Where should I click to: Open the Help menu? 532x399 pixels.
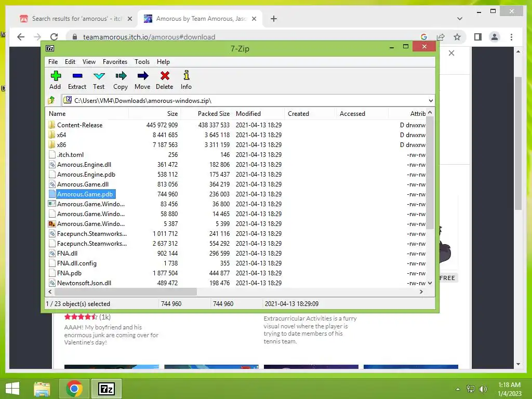(x=163, y=62)
